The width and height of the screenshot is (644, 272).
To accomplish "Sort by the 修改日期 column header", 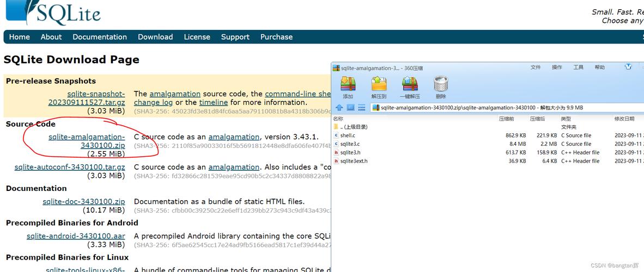I will (624, 119).
